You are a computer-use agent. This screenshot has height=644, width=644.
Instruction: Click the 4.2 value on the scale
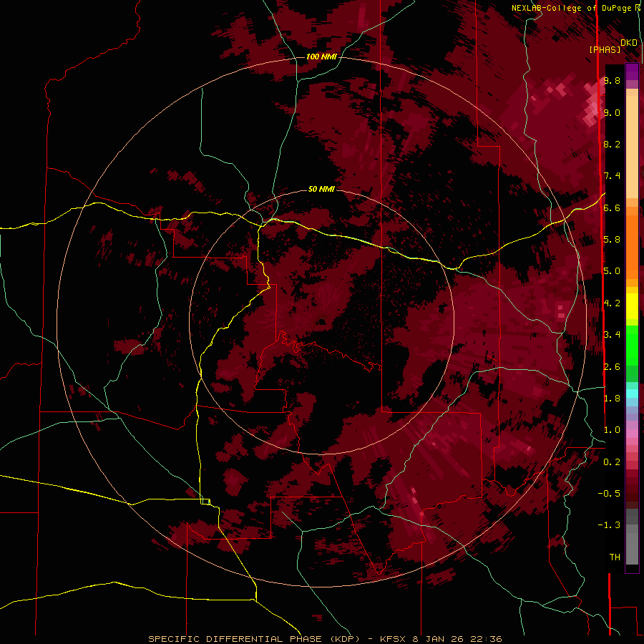coord(612,303)
